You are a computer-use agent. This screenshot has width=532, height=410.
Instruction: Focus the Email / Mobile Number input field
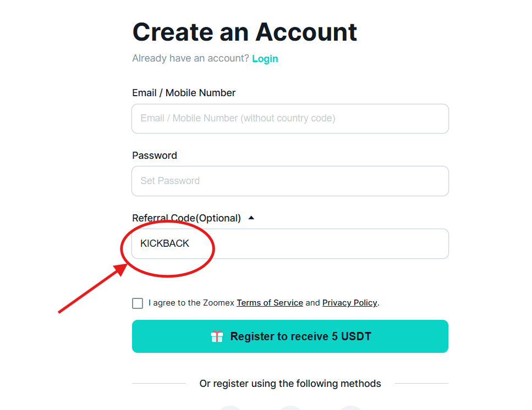coord(290,119)
